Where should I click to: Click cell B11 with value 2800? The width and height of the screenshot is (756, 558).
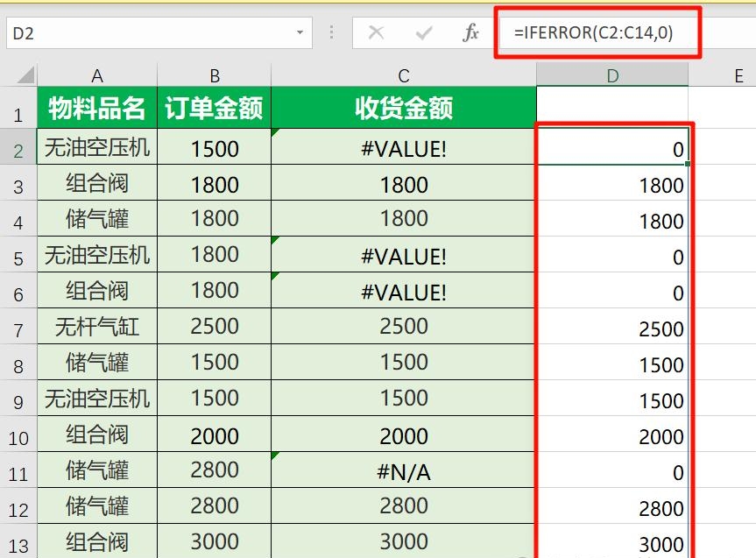click(x=215, y=470)
